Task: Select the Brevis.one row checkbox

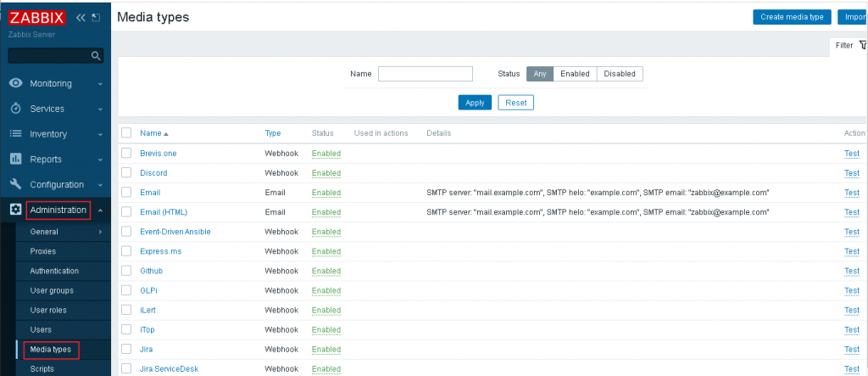Action: pyautogui.click(x=126, y=153)
